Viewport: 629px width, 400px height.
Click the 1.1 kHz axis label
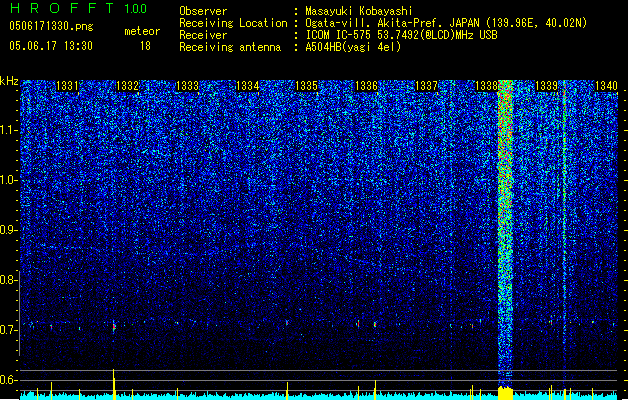[8, 130]
